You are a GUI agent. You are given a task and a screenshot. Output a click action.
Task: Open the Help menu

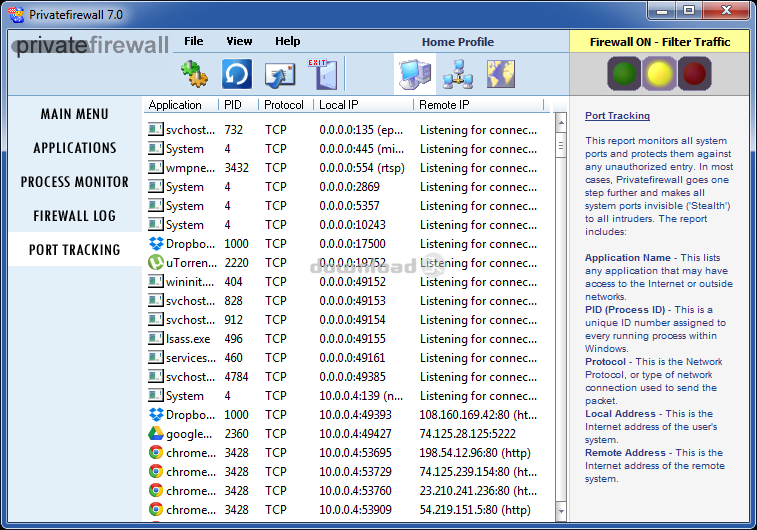point(287,41)
